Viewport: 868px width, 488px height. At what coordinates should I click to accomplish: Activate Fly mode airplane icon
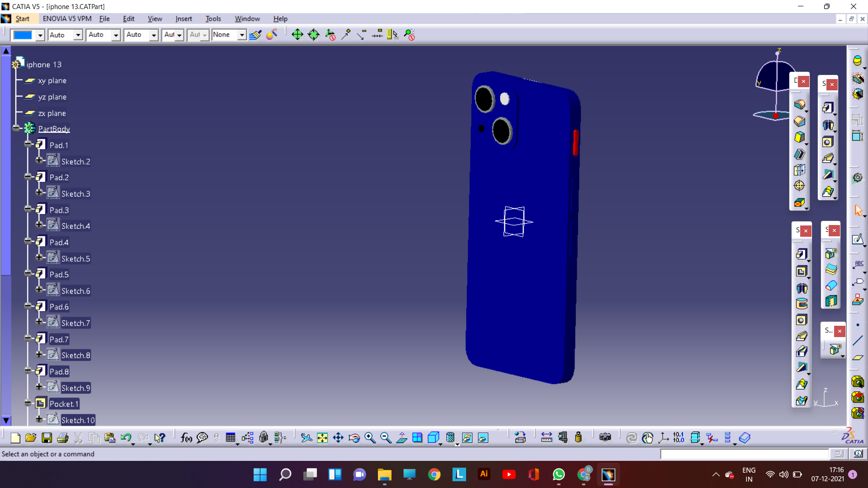pos(307,437)
